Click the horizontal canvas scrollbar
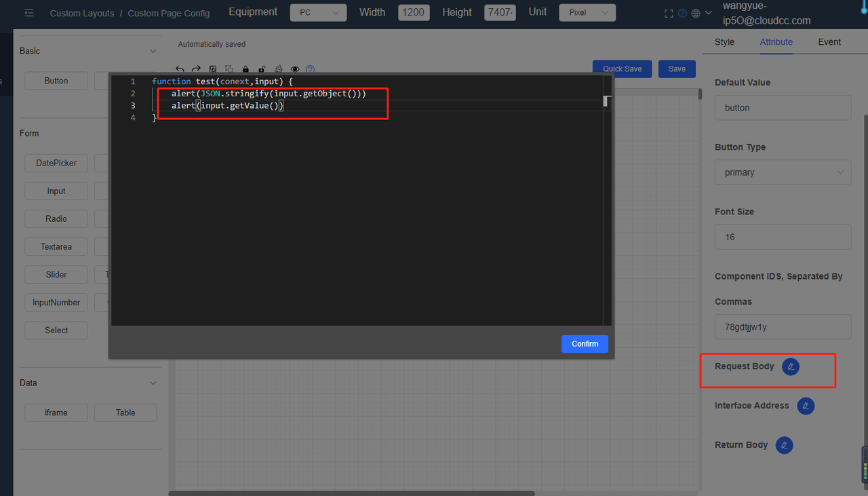This screenshot has width=868, height=496. click(x=353, y=493)
